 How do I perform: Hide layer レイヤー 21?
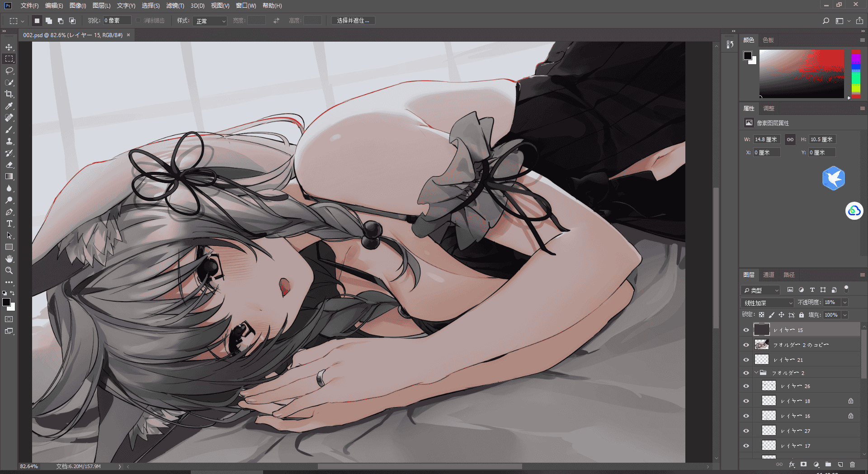click(746, 360)
